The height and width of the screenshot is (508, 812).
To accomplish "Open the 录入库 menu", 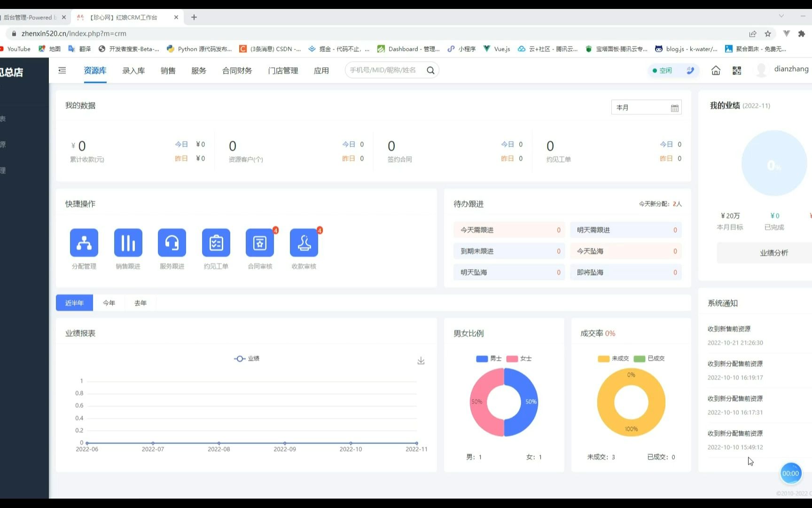I will coord(133,71).
